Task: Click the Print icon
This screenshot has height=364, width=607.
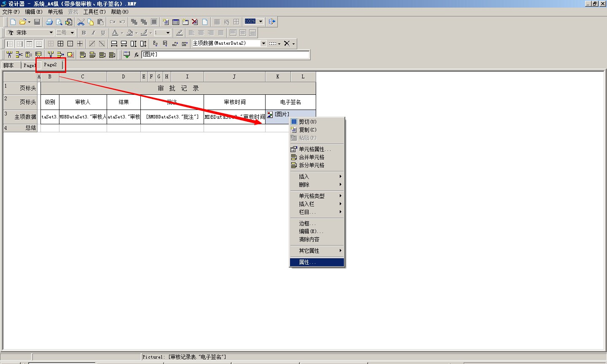Action: pos(49,22)
